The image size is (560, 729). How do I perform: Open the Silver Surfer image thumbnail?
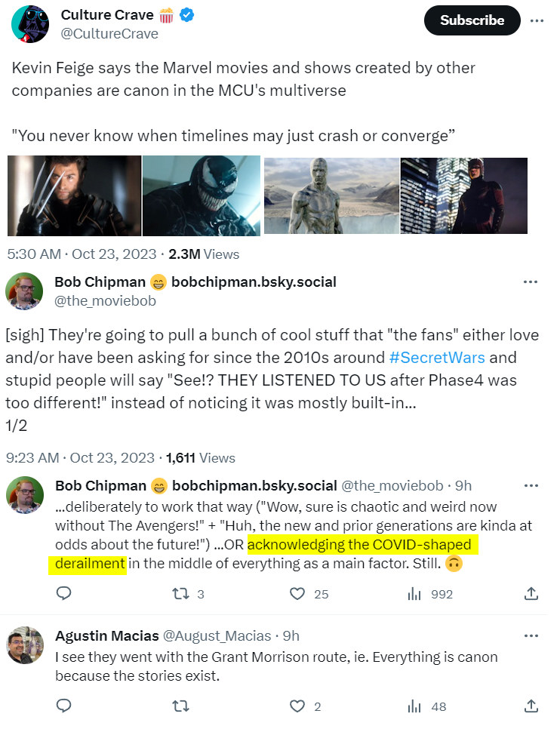click(331, 195)
